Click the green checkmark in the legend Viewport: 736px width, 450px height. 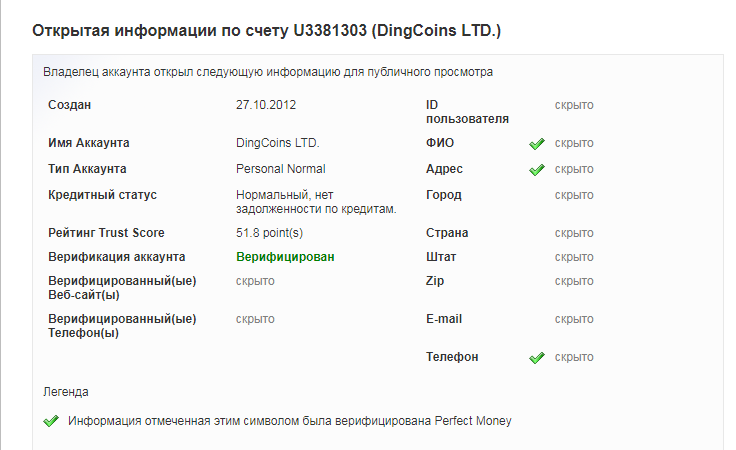pos(51,421)
